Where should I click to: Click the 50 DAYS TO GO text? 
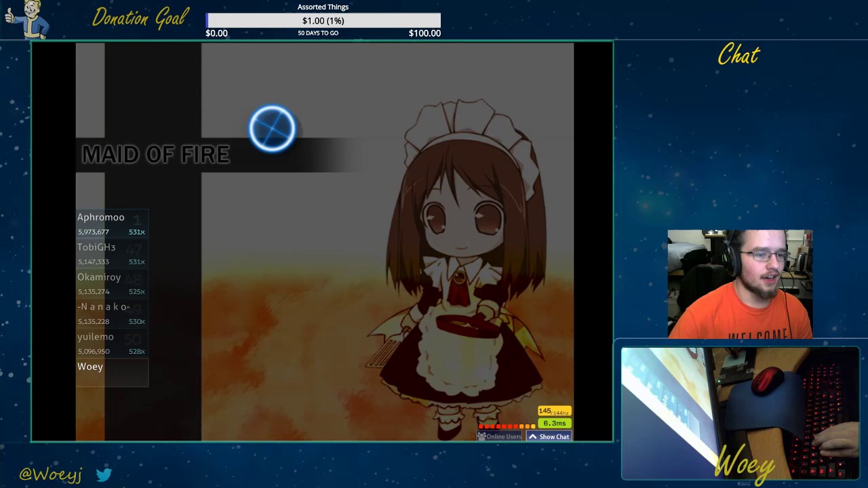[318, 33]
